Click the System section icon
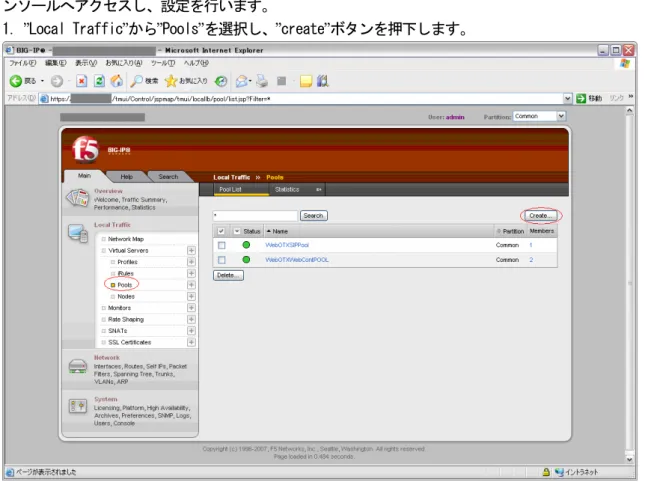Viewport: 645px width, 482px height. pos(78,406)
